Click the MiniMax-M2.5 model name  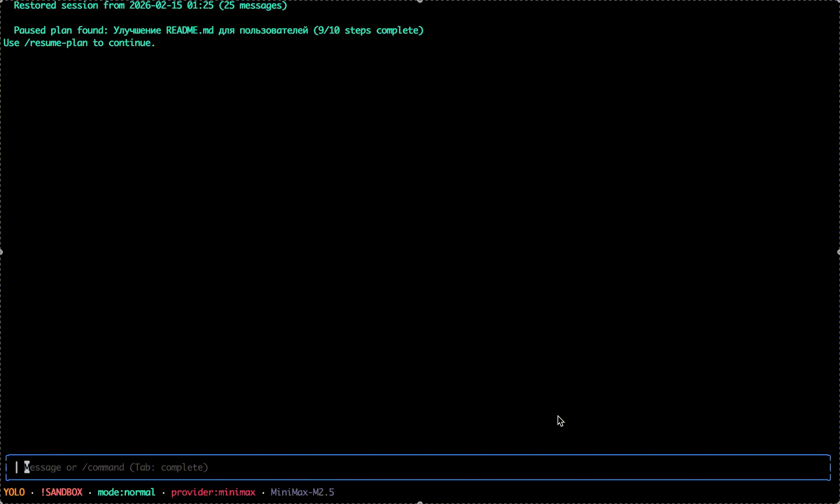click(302, 492)
